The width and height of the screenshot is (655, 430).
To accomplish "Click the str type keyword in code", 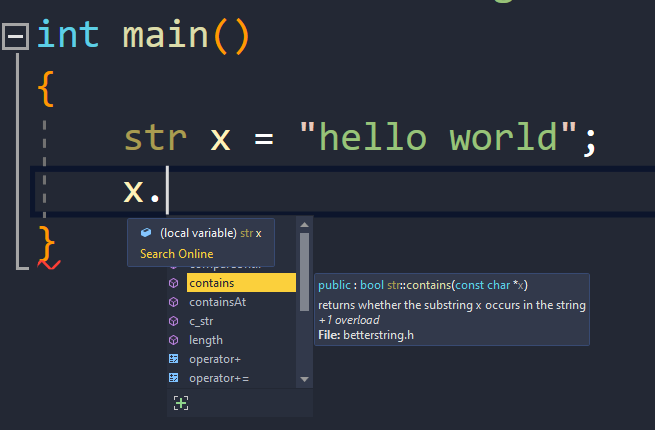I will point(155,138).
